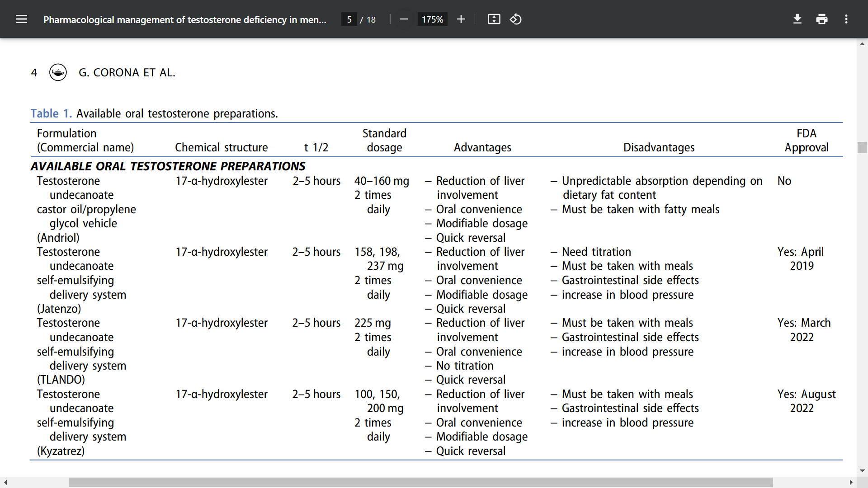Screen dimensions: 868x488
Task: Click the '(Kyzatrez)' commercial name text
Action: (61, 451)
